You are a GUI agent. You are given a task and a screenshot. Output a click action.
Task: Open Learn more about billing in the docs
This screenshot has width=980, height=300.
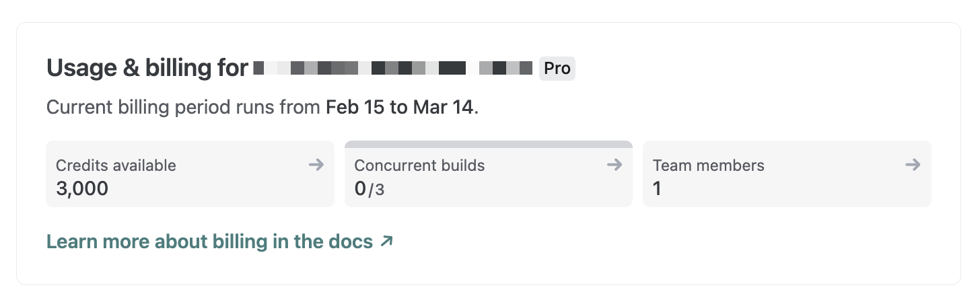[x=209, y=241]
